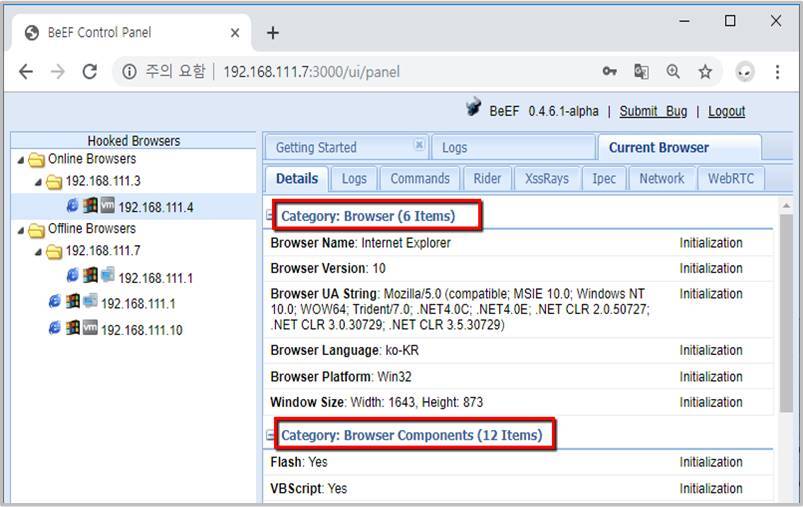Screen dimensions: 803x507
Task: Click the Hooked Browsers panel header
Action: point(134,141)
